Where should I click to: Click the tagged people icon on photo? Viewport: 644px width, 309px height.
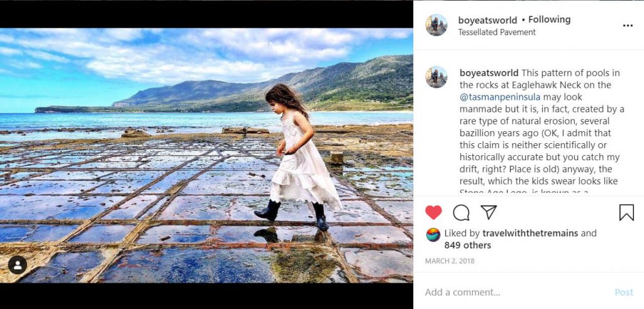[x=18, y=265]
